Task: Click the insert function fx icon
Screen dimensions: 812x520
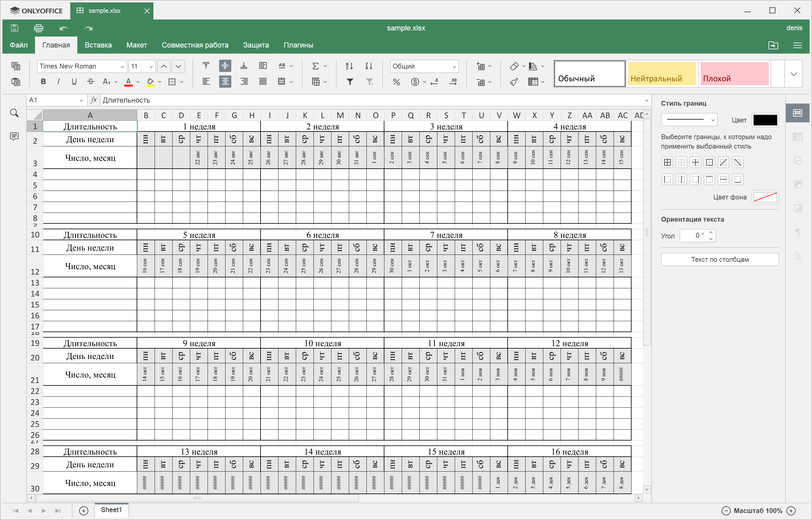Action: click(x=93, y=100)
